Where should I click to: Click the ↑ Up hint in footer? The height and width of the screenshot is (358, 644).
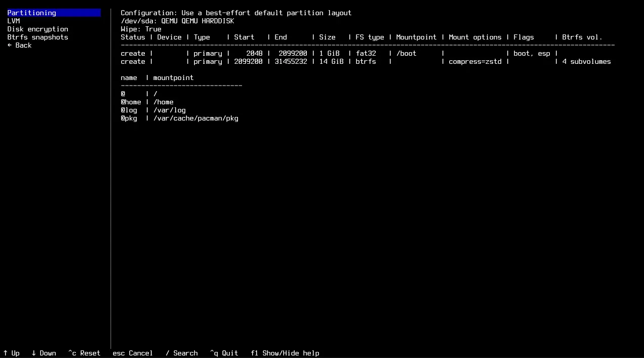click(11, 353)
